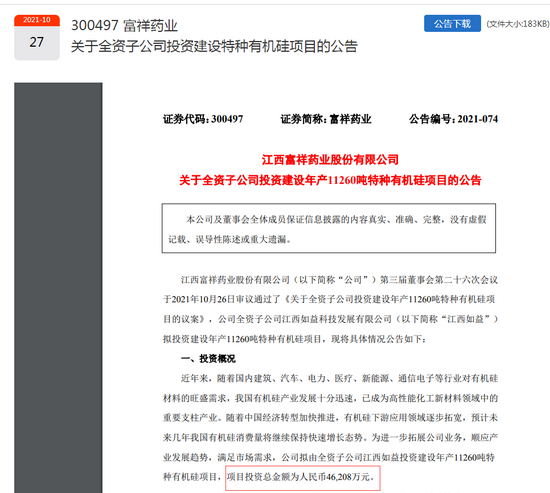Viewport: 550px width, 493px height.
Task: Click the red company name 江西富祥药业股份有限公司
Action: [x=330, y=160]
